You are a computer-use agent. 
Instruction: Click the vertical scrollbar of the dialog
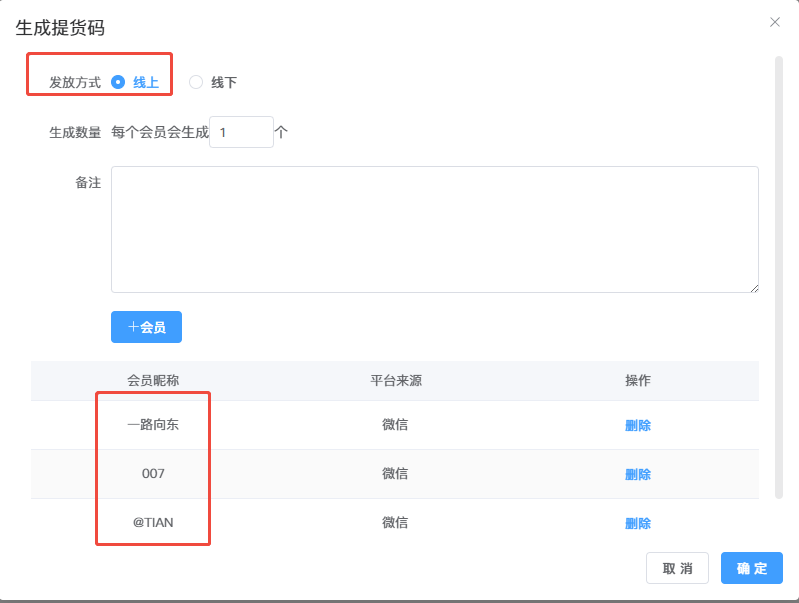(779, 278)
